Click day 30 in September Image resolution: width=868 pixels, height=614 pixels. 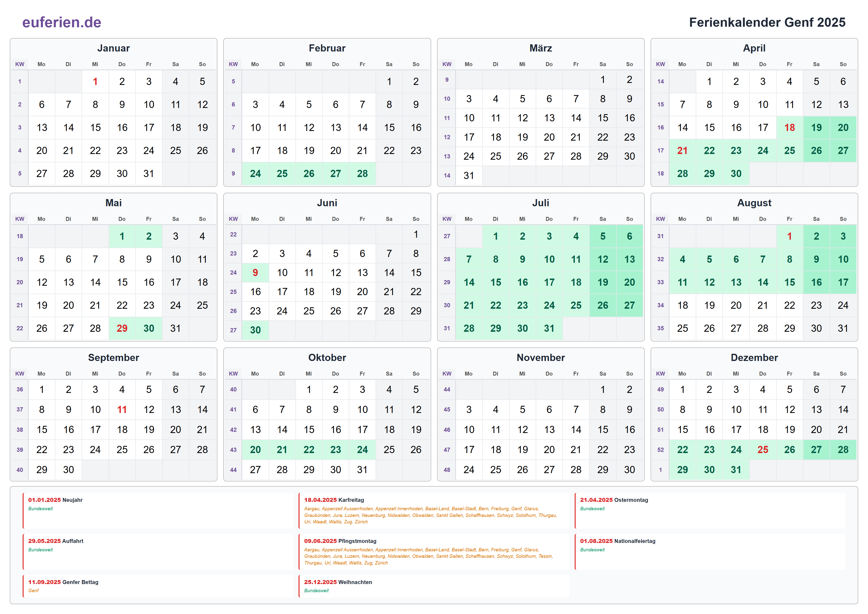(x=69, y=470)
